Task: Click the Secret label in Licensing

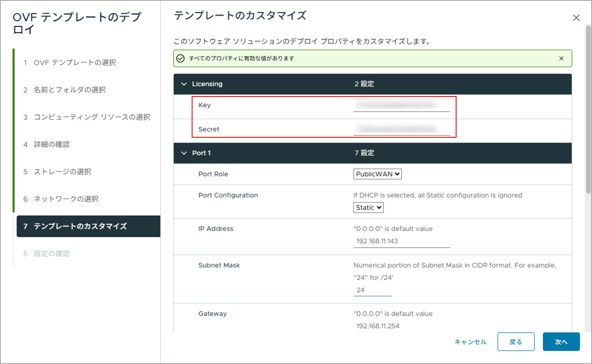Action: click(x=209, y=129)
